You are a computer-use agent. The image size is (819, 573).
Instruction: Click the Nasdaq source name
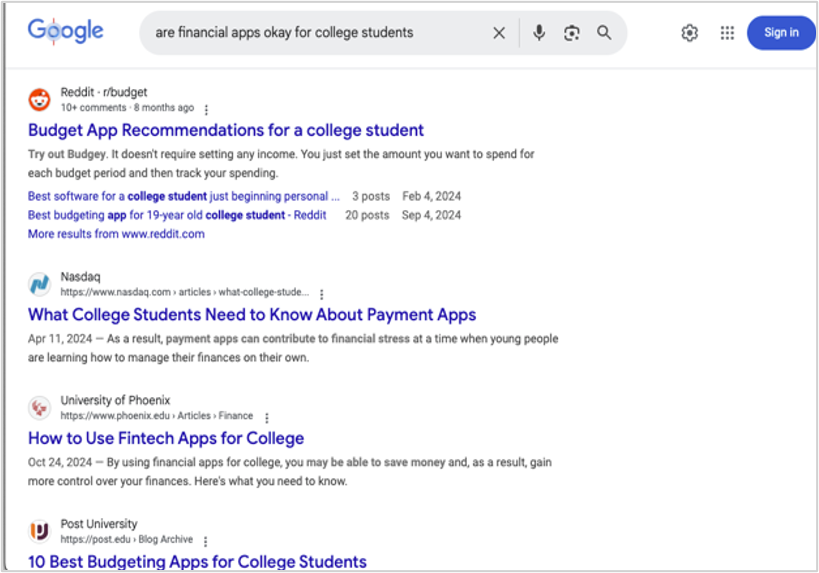click(80, 277)
